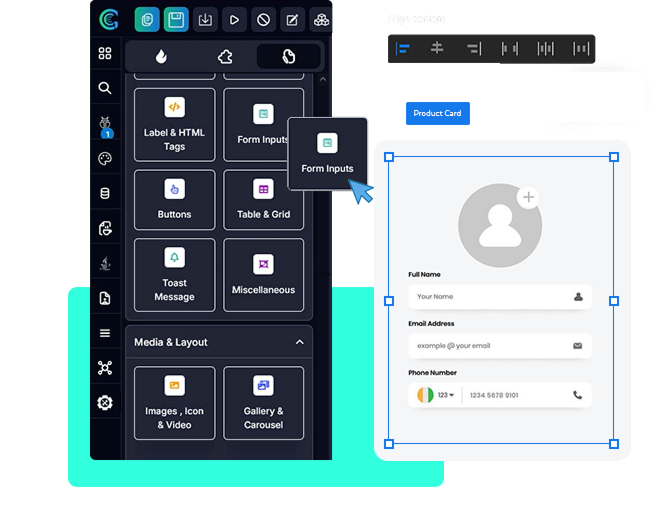
Task: Click the database icon in left sidebar
Action: tap(105, 193)
